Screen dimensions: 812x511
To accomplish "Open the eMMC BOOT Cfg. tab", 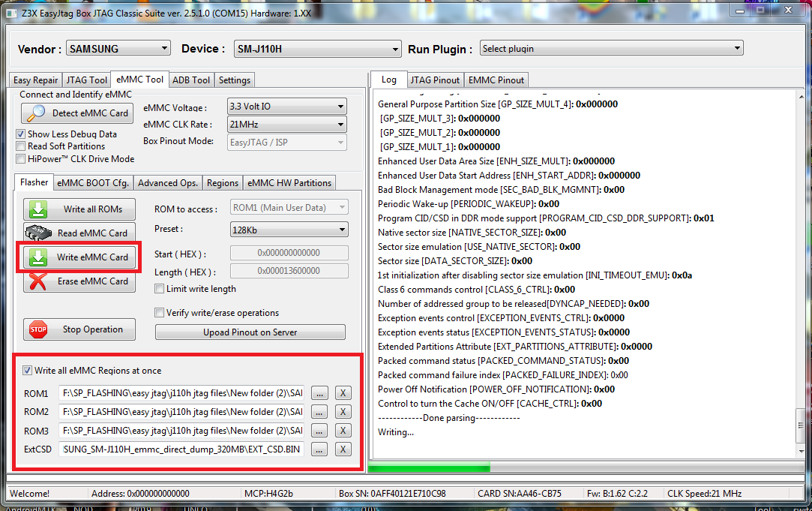I will [93, 183].
